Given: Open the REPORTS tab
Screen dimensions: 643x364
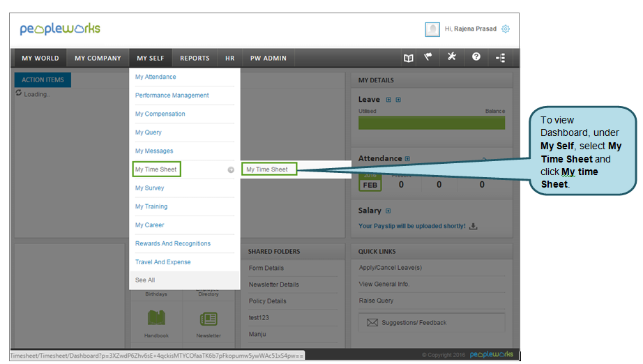Looking at the screenshot, I should click(x=195, y=58).
